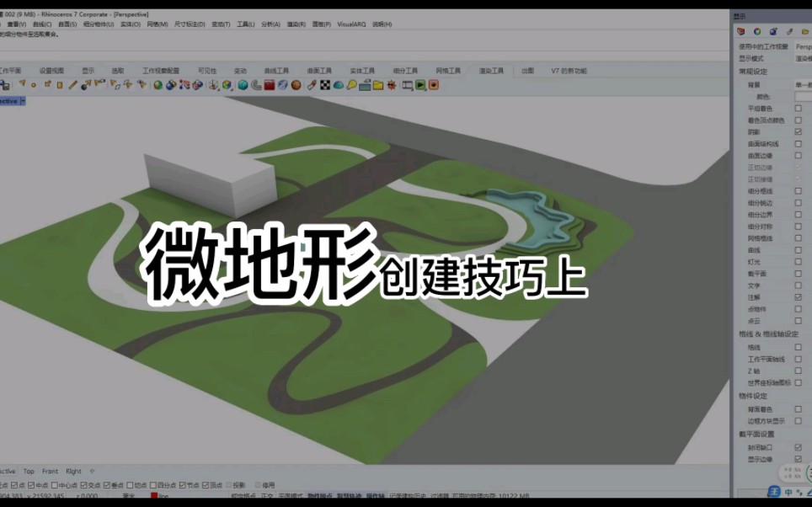The height and width of the screenshot is (507, 812).
Task: Open the 显示模式 dropdown
Action: [x=799, y=59]
